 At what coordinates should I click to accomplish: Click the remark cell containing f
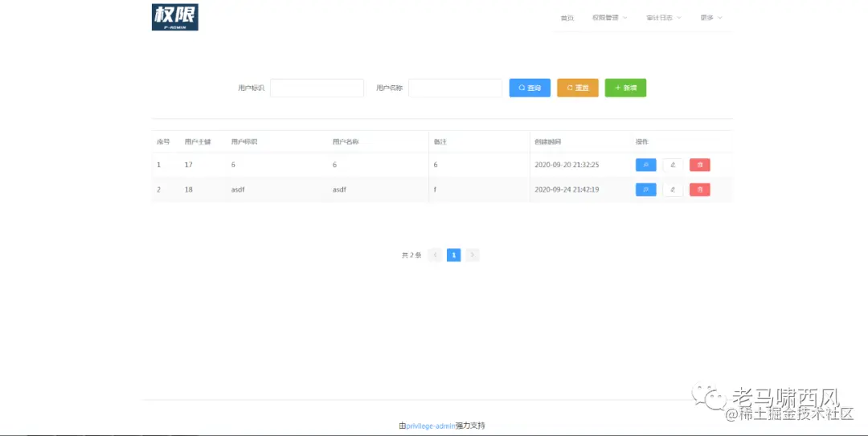point(435,189)
